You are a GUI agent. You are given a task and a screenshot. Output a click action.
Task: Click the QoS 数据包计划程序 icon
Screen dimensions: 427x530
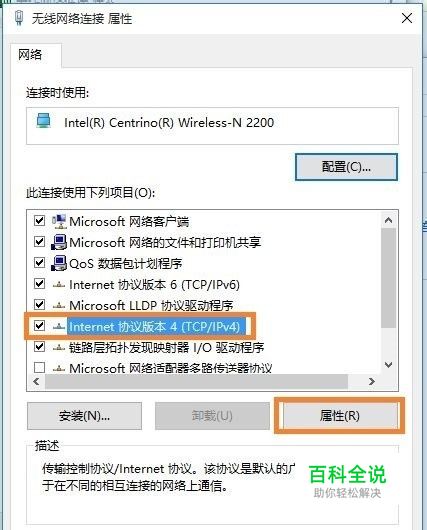[x=59, y=263]
